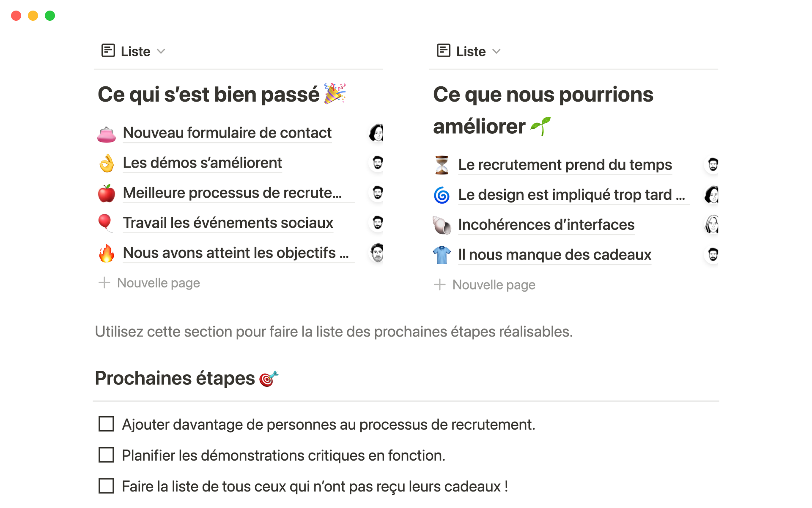Click the OK hand emoji icon
This screenshot has width=812, height=508.
[107, 163]
